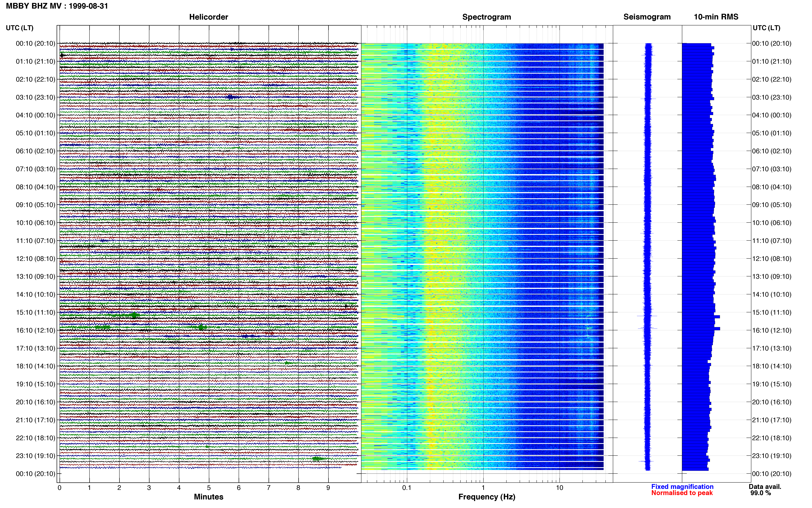Click right time label '21:10 (17:10)'
Screen dimensions: 812x508
tap(772, 420)
